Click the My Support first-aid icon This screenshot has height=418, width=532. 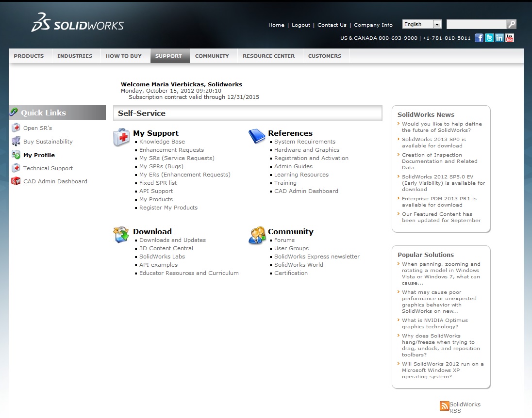tap(121, 137)
